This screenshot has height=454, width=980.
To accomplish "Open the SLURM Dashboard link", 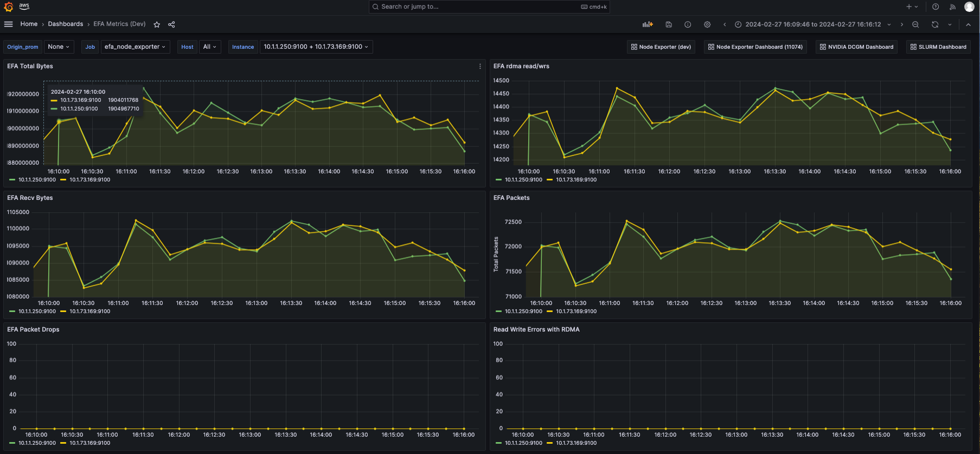I will (938, 47).
